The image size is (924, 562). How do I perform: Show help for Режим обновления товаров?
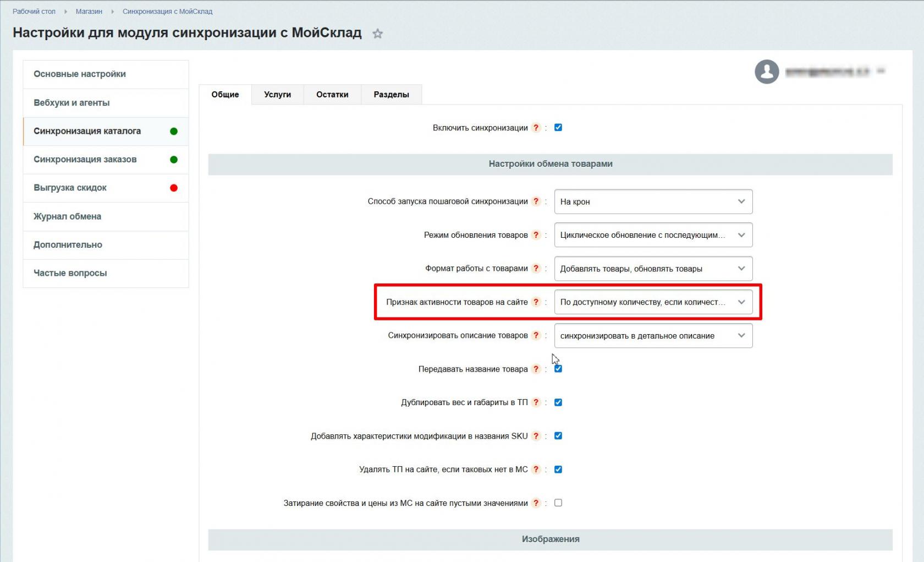click(x=536, y=235)
